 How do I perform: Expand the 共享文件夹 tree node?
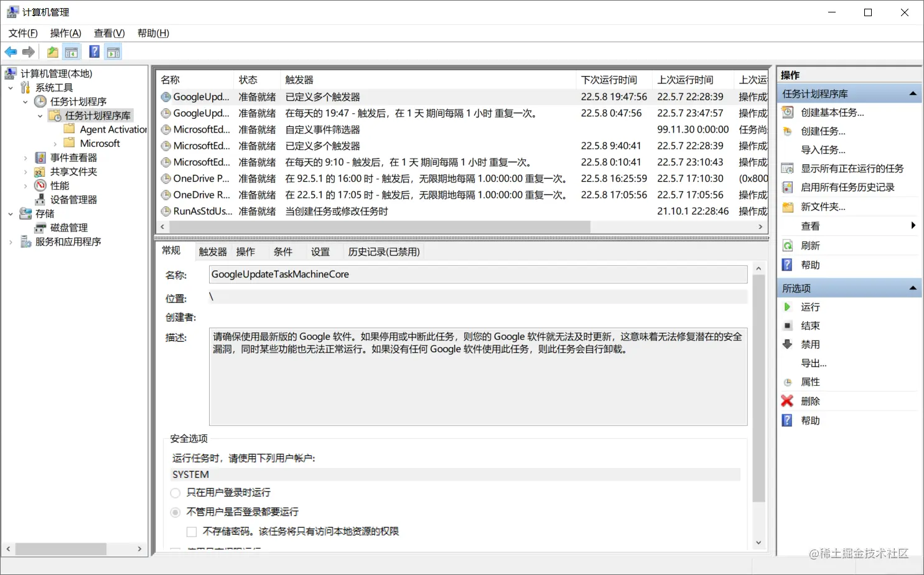point(26,172)
